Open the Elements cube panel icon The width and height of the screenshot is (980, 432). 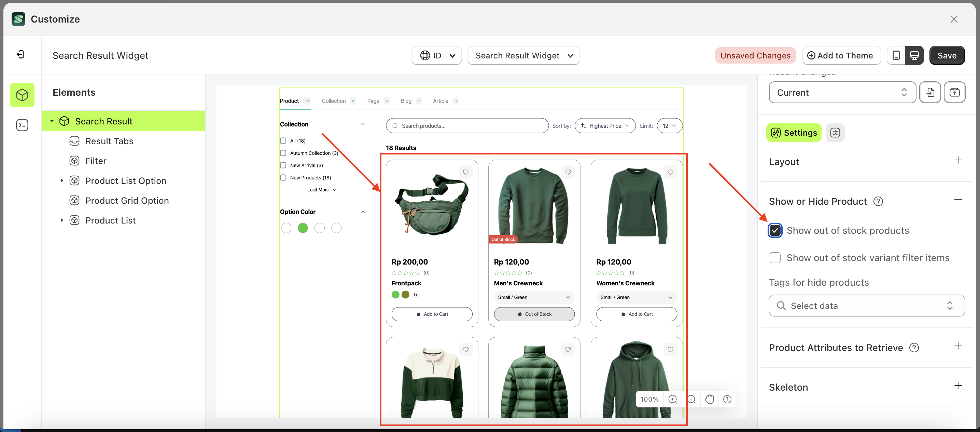click(22, 95)
